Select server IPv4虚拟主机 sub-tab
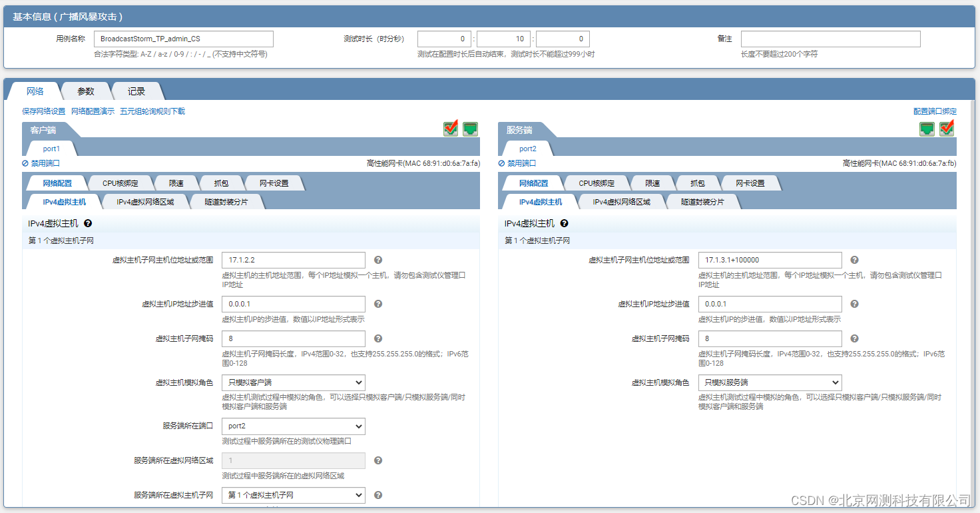Screen dimensions: 980x513 coord(541,202)
